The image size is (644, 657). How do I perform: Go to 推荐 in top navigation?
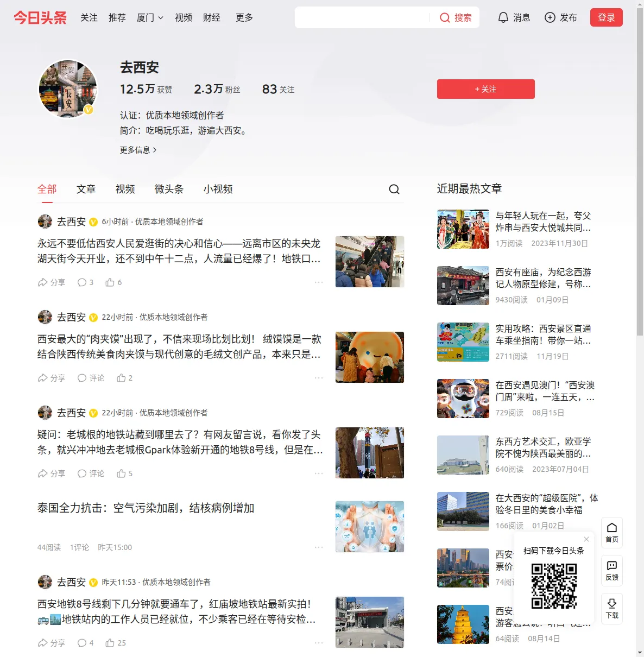click(x=117, y=18)
